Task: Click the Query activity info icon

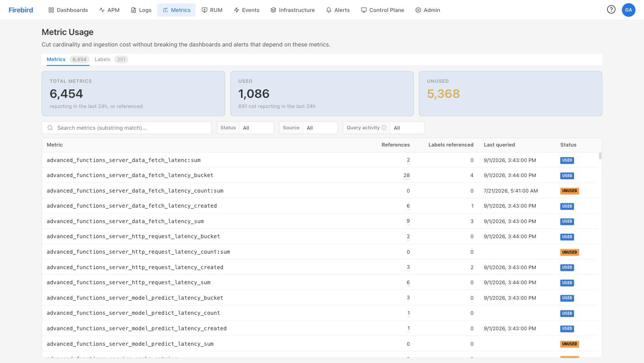Action: pos(384,128)
